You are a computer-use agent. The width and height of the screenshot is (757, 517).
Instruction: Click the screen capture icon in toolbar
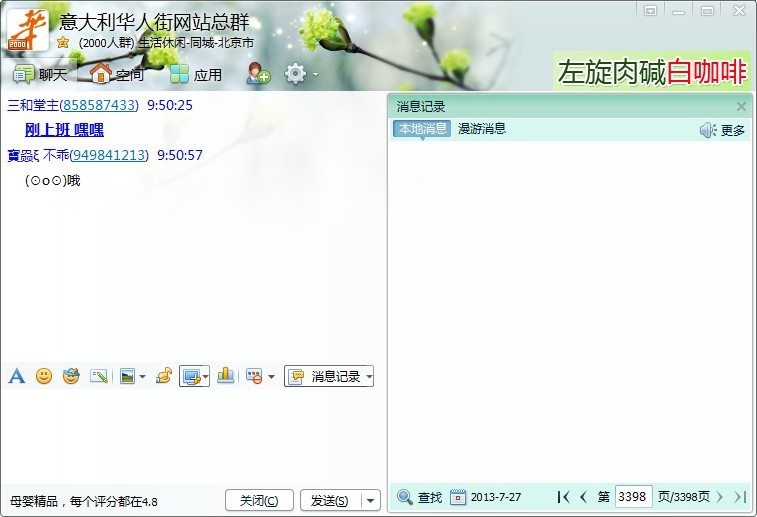[192, 376]
